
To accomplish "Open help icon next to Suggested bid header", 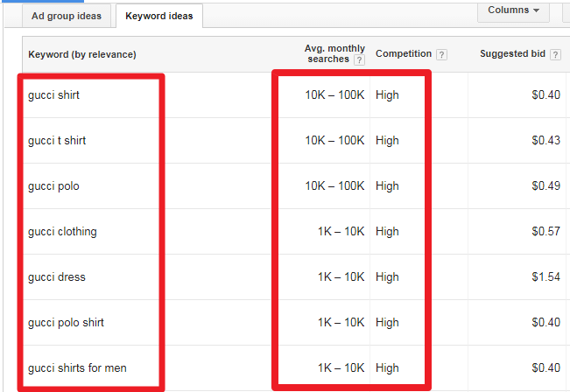I will [x=555, y=54].
